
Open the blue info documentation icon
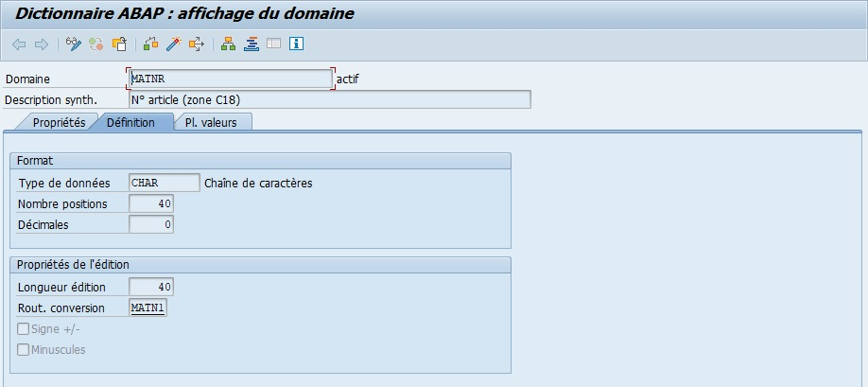coord(296,44)
